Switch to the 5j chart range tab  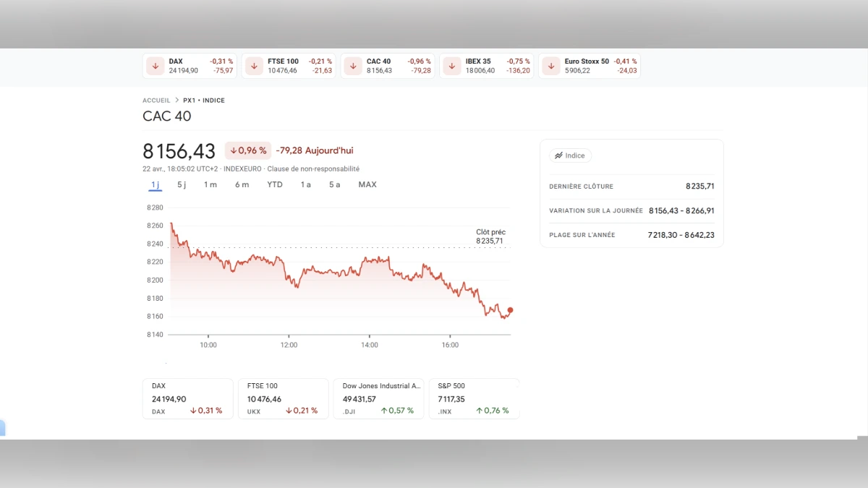pos(183,184)
